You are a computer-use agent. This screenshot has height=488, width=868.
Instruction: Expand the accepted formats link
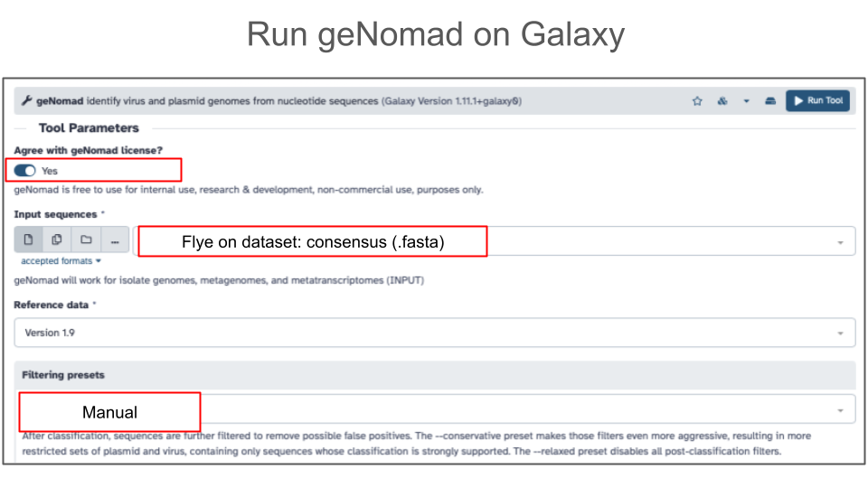coord(61,261)
